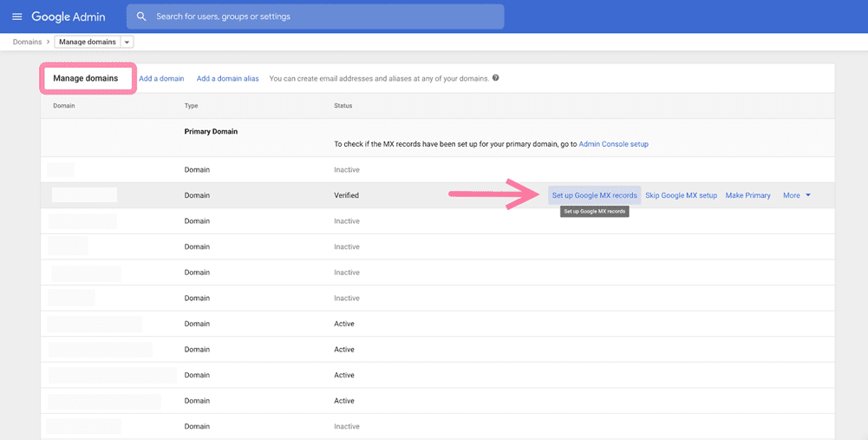Click the Add a domain alias link
The width and height of the screenshot is (868, 440).
click(227, 78)
